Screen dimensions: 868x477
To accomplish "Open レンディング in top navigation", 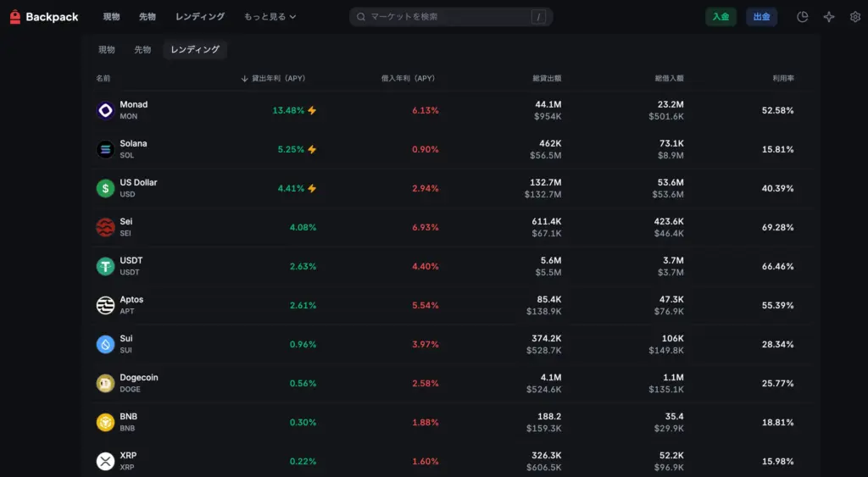I will pyautogui.click(x=200, y=17).
